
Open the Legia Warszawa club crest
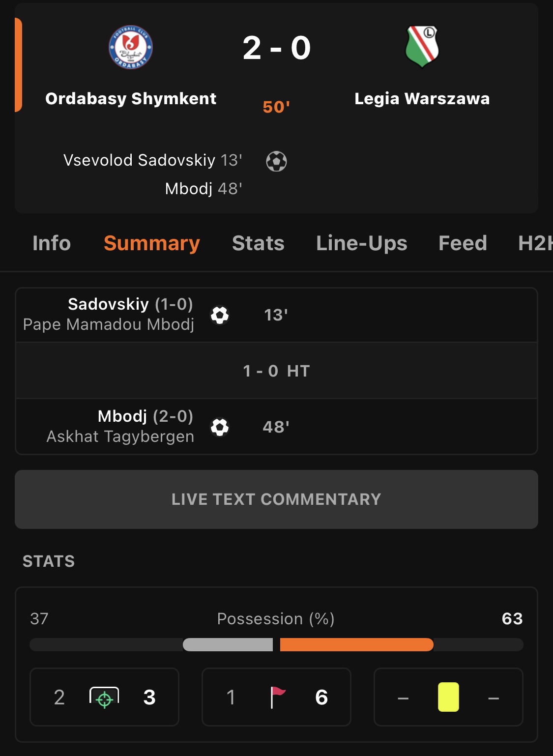pyautogui.click(x=422, y=47)
